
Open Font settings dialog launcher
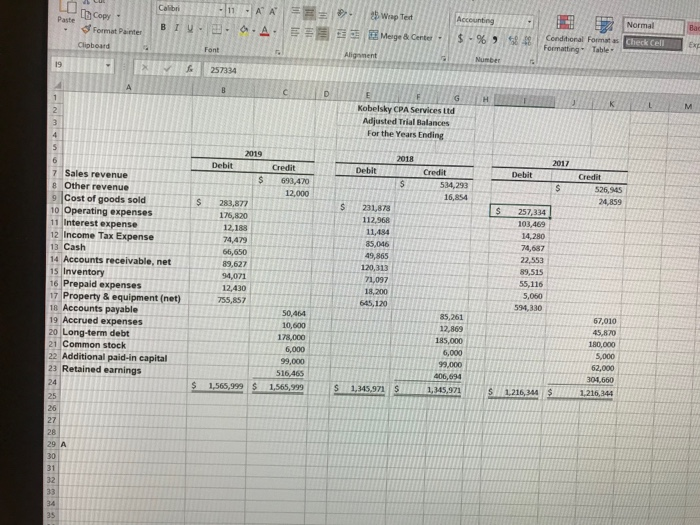click(278, 52)
